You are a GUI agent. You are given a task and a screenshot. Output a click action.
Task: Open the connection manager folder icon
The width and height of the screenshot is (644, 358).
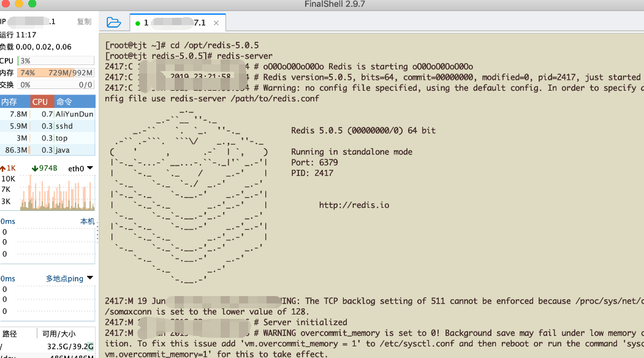113,23
